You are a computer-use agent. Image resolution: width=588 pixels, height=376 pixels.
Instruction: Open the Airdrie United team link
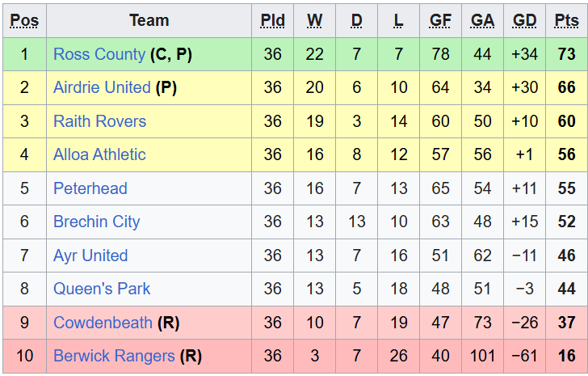[x=102, y=87]
